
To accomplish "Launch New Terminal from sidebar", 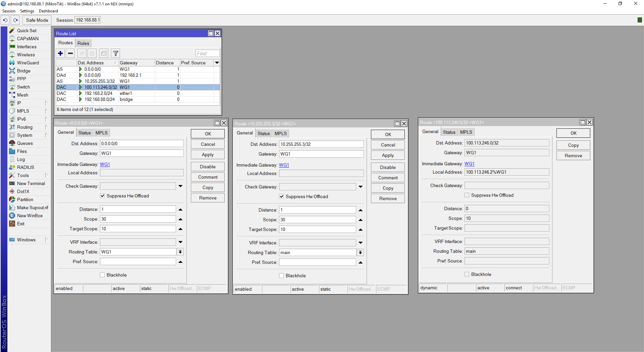I will 31,183.
